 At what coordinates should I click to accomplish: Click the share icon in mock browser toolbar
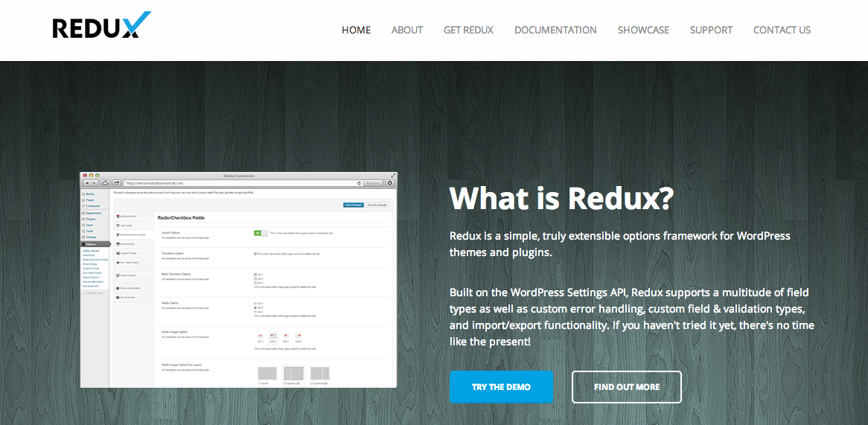(117, 182)
